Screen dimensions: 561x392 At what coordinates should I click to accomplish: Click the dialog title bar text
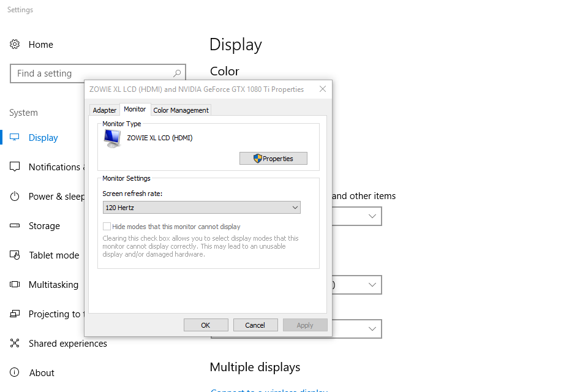coord(197,89)
